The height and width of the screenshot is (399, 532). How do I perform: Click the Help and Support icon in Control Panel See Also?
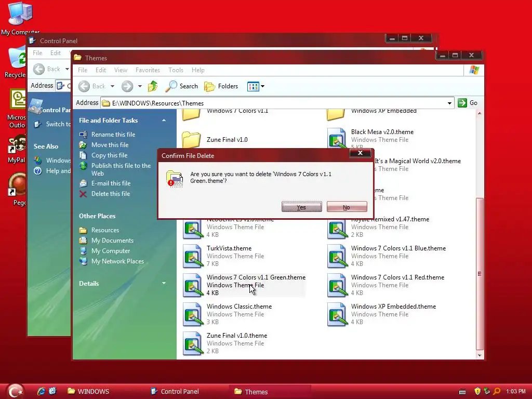[37, 171]
